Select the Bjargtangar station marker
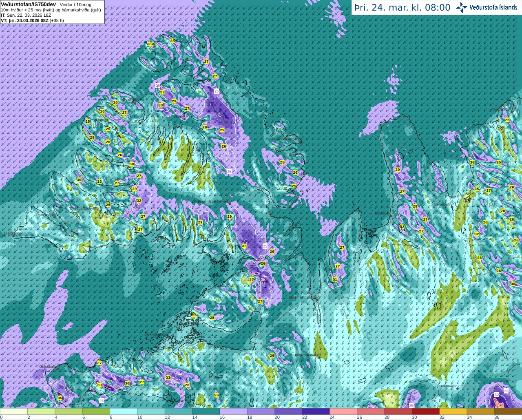Viewport: 522px width, 420px height. [x=13, y=235]
